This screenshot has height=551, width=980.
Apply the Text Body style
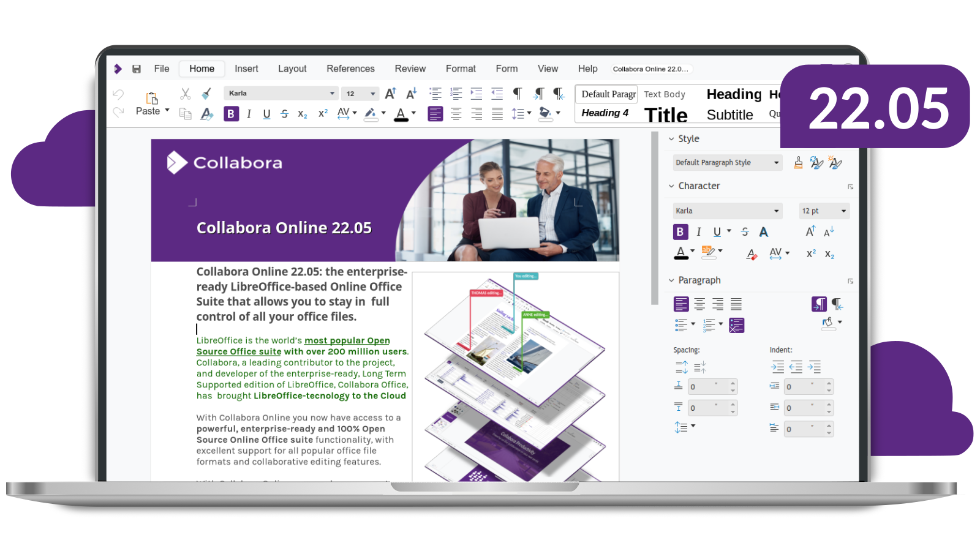coord(665,94)
